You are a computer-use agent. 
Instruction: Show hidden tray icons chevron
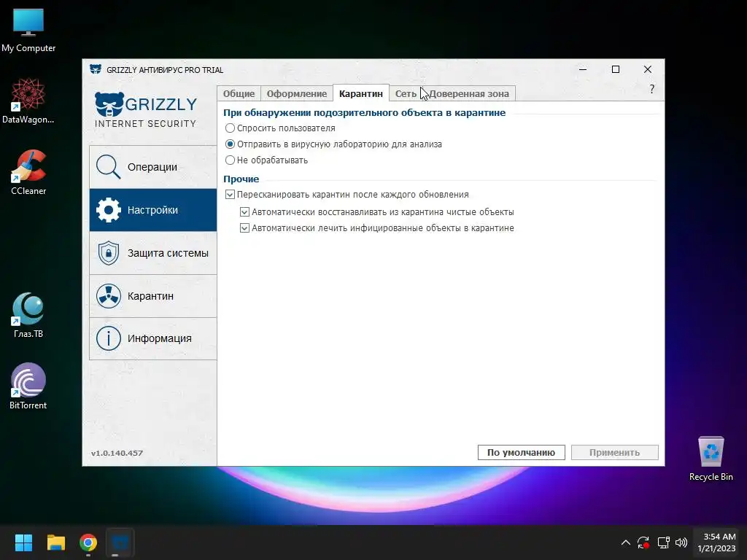[x=625, y=542]
